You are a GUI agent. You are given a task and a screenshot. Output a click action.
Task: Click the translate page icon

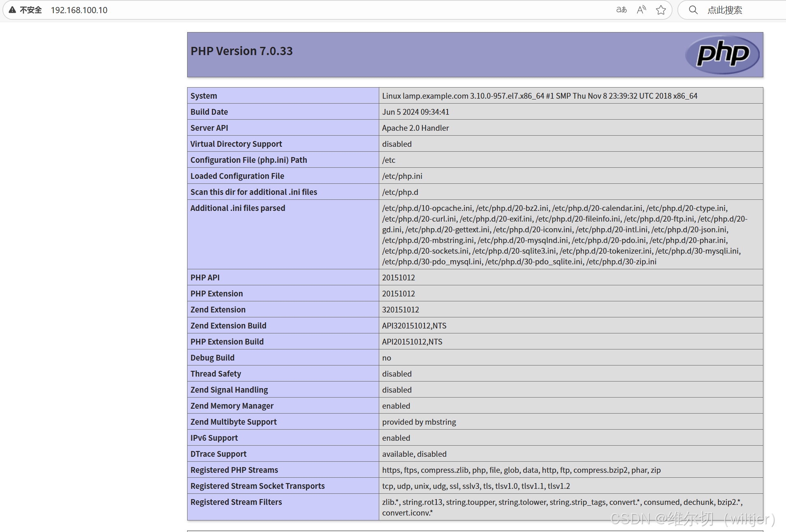click(621, 10)
